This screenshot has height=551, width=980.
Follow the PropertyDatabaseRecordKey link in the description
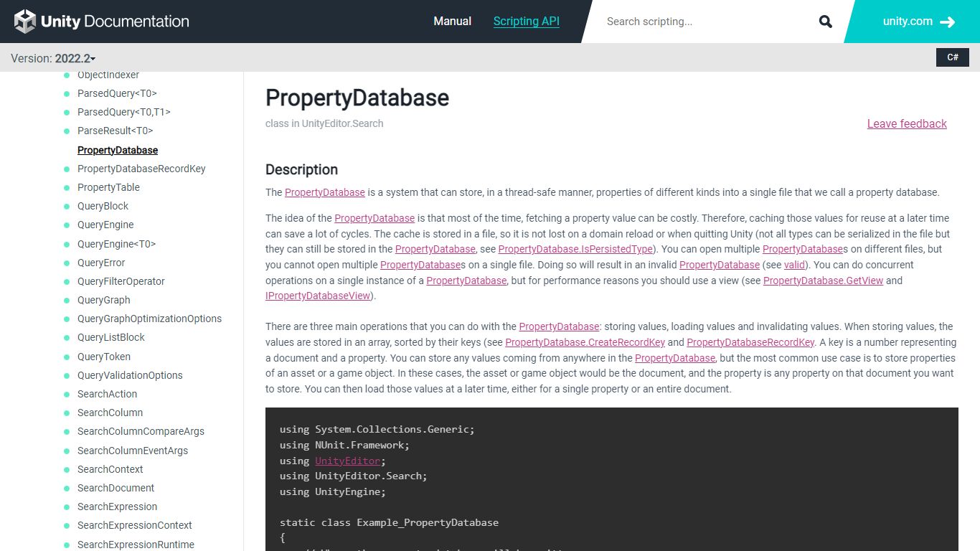point(750,342)
